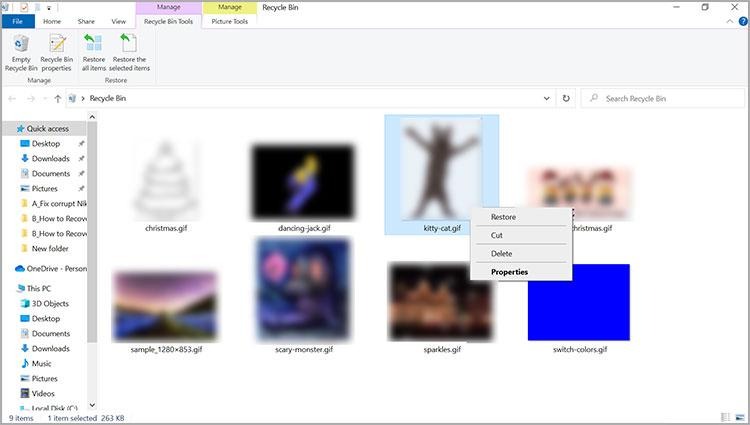
Task: Collapse the ribbon using the chevron arrow
Action: [728, 21]
